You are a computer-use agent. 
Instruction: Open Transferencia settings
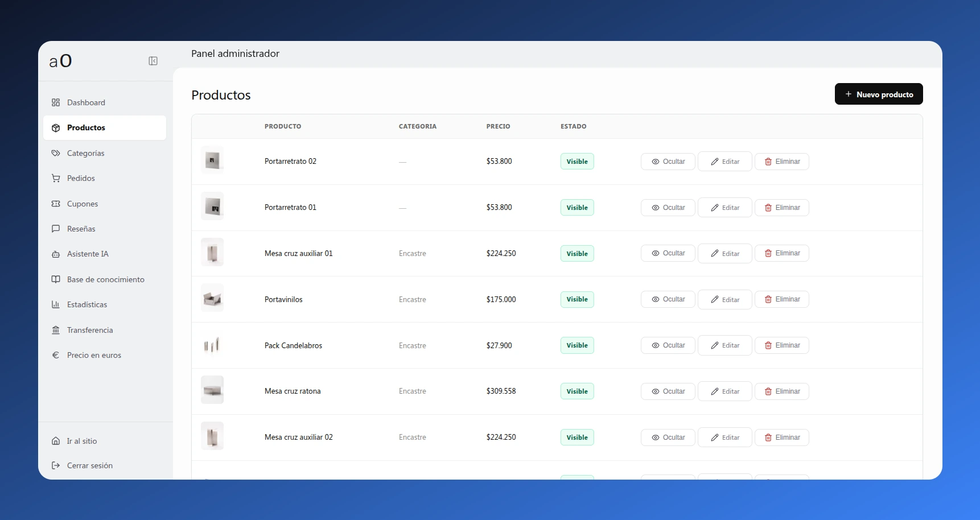[x=105, y=330]
